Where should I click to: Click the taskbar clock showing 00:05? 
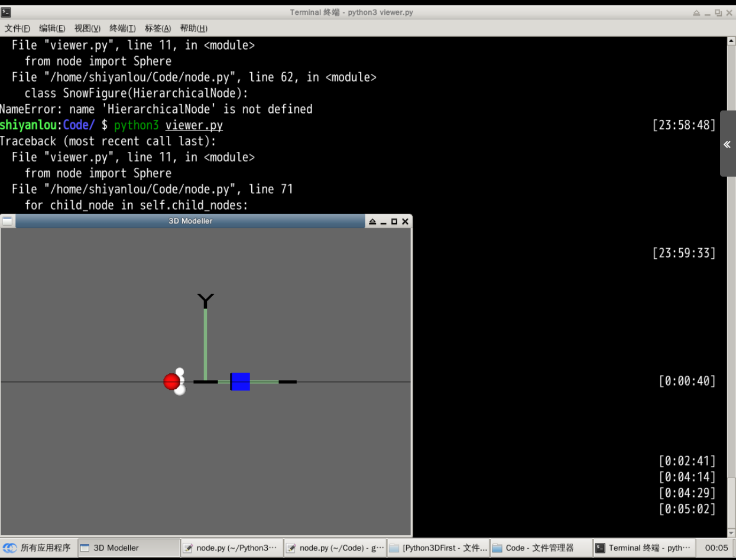pos(716,548)
